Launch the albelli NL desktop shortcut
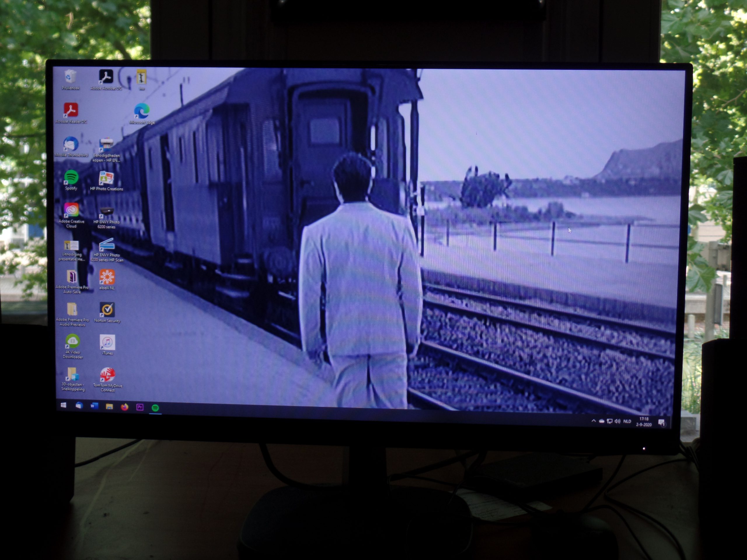747x560 pixels. pyautogui.click(x=107, y=279)
